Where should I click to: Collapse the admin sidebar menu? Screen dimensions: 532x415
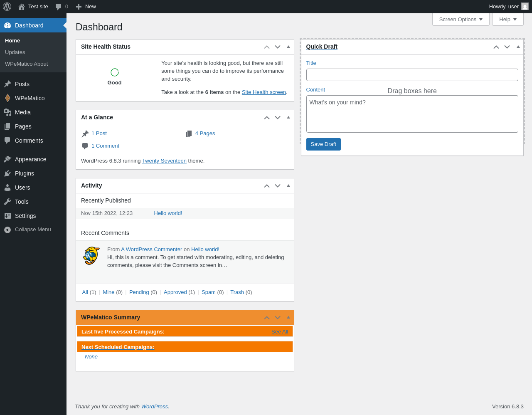pos(27,230)
